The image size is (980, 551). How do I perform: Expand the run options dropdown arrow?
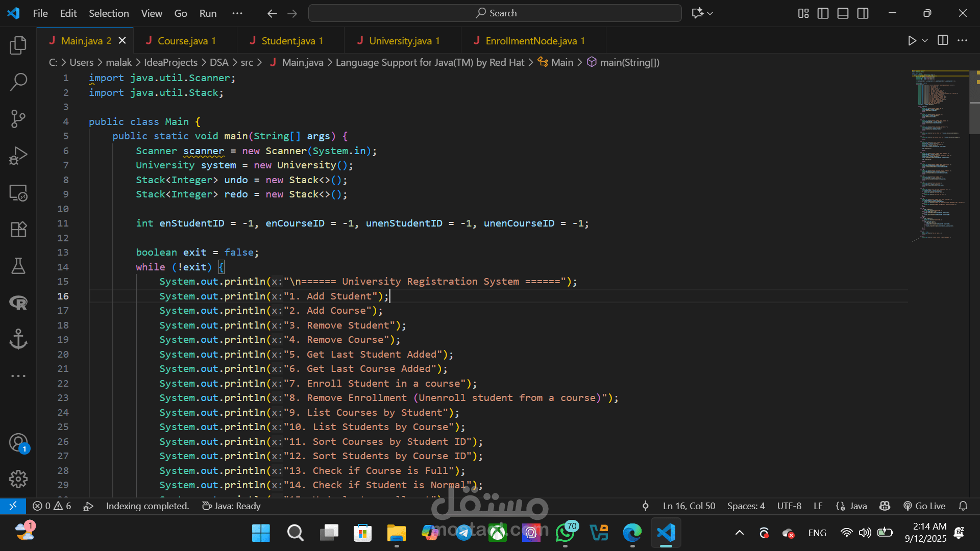click(925, 41)
